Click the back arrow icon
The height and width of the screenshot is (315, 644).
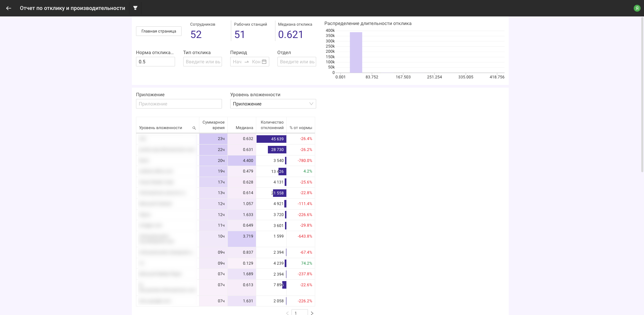9,8
